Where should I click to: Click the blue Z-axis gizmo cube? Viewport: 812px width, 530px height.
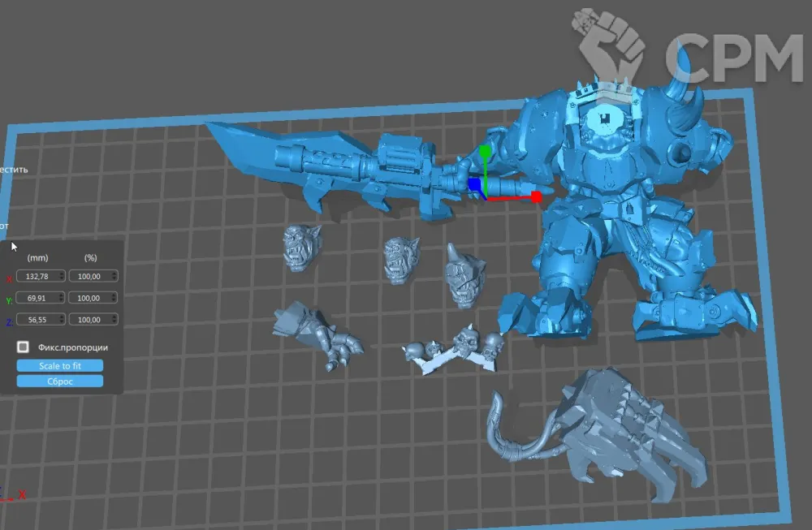[x=474, y=186]
